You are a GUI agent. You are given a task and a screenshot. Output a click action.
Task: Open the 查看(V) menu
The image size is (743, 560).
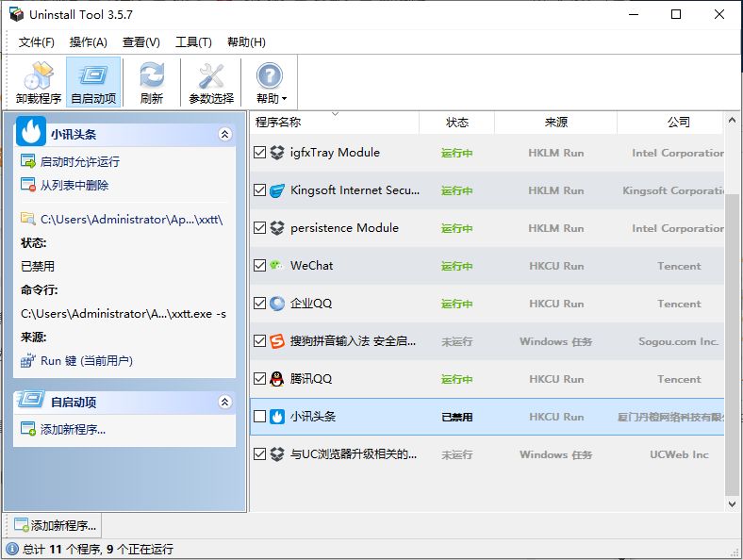click(x=140, y=42)
